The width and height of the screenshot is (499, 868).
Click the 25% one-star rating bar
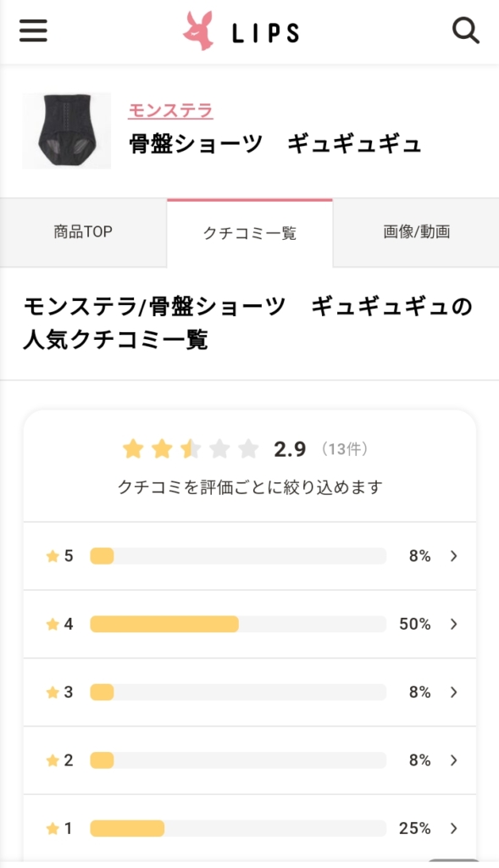point(238,829)
